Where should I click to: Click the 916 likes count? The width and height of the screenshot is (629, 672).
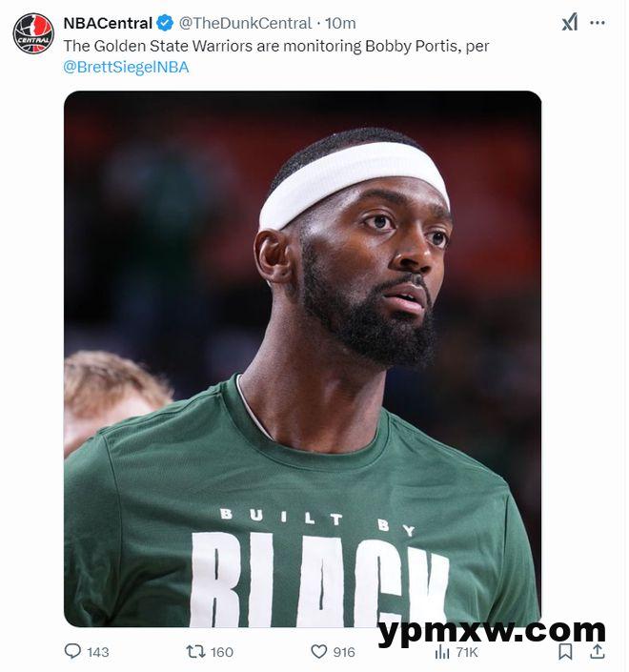click(x=344, y=652)
